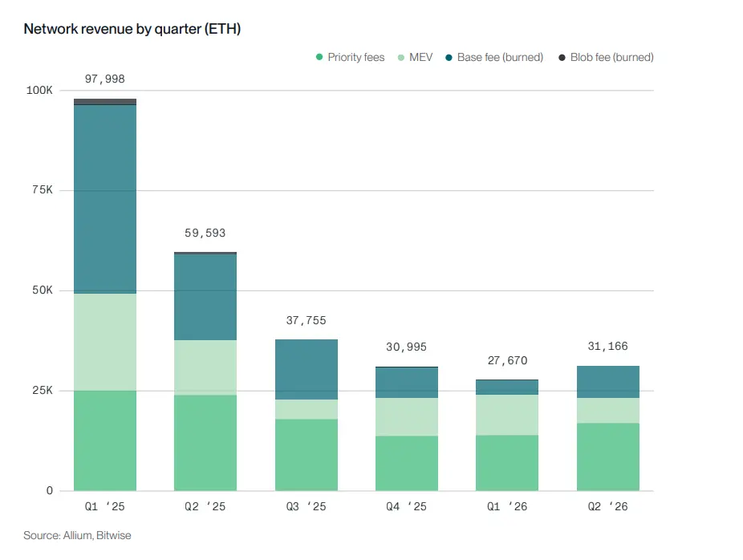Click the light green MEV legend dot
The width and height of the screenshot is (743, 560).
point(401,58)
